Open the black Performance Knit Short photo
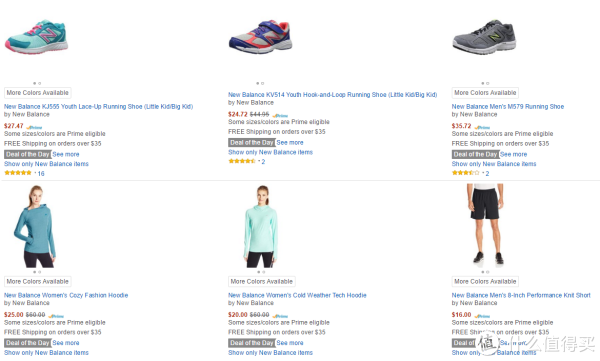Image resolution: width=600 pixels, height=361 pixels. tap(485, 225)
